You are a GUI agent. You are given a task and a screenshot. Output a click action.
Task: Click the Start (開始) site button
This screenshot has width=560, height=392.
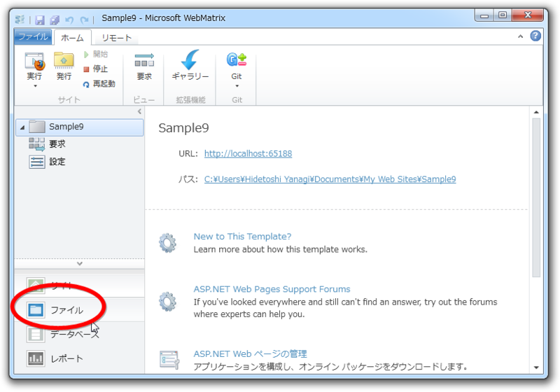pos(96,55)
